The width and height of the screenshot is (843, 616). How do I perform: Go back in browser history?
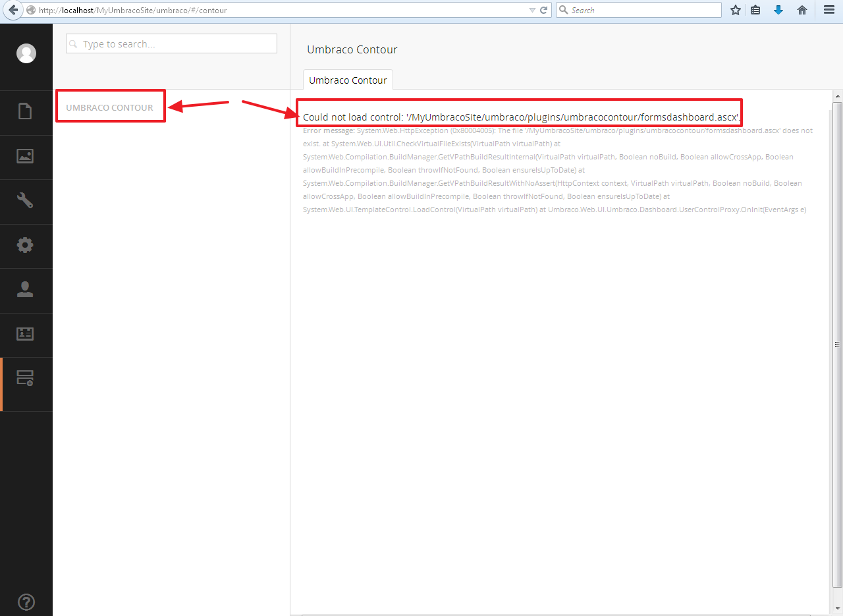tap(13, 10)
